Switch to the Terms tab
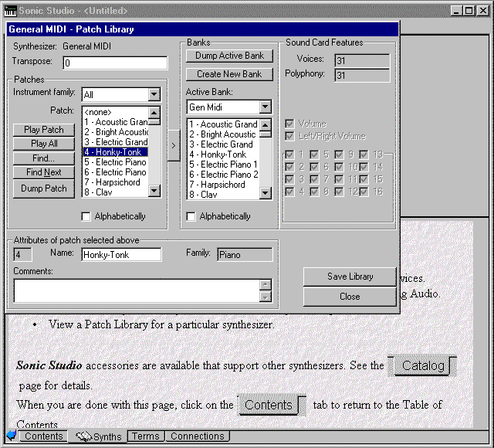494x448 pixels. (146, 436)
